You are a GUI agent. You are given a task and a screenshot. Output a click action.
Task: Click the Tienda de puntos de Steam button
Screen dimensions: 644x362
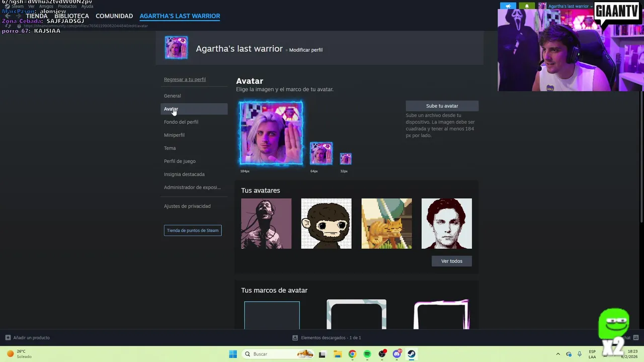pyautogui.click(x=193, y=230)
